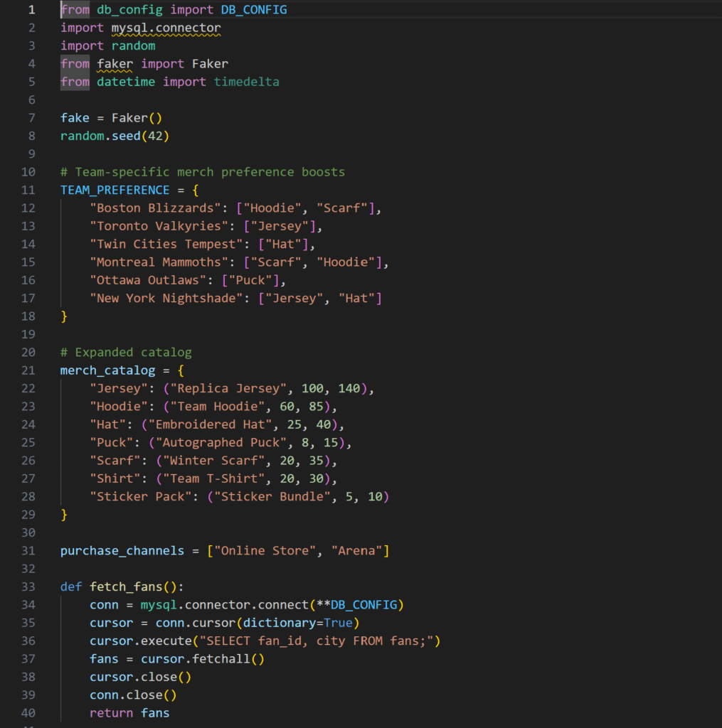Click "random" in the import random line

[x=133, y=46]
